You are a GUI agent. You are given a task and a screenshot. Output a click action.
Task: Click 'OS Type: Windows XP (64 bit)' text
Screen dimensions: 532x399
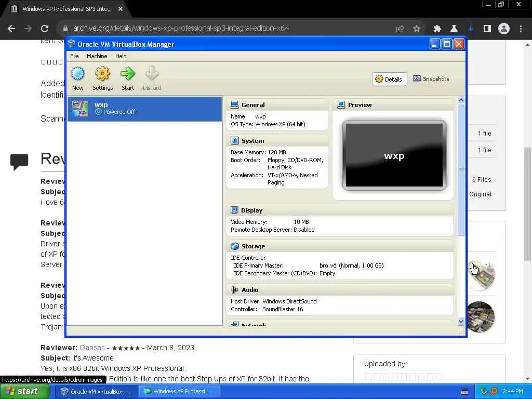(x=268, y=125)
